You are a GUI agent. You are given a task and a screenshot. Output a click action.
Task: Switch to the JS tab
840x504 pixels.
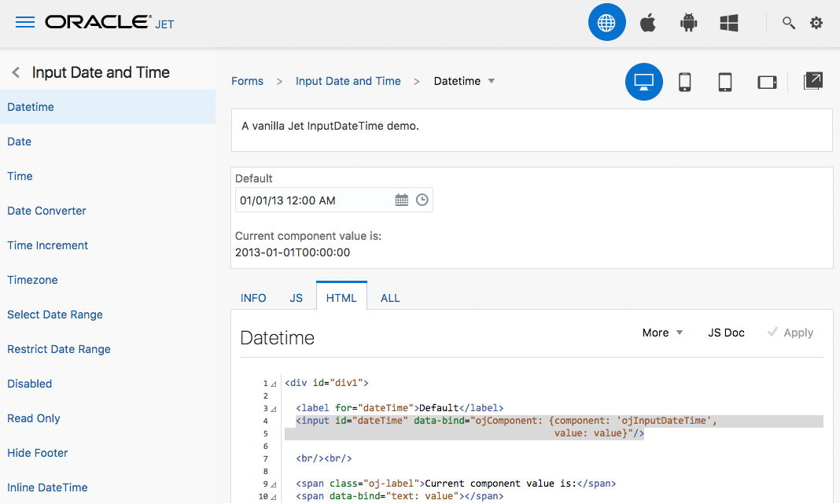click(x=296, y=298)
